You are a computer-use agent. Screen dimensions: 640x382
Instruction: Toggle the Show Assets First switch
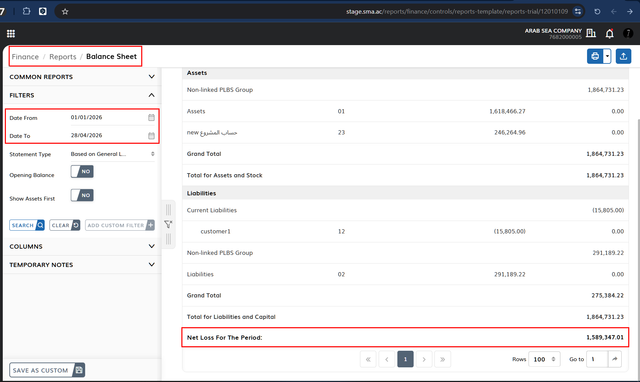(x=82, y=195)
